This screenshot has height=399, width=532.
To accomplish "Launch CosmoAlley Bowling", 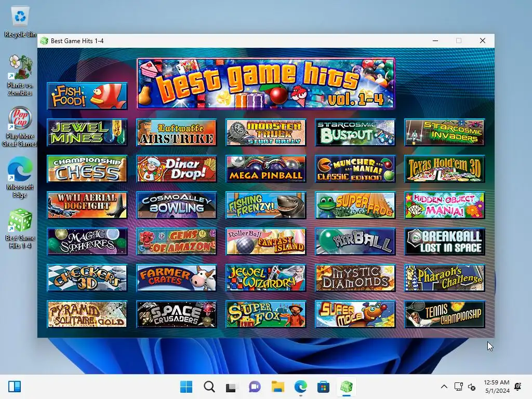I will tap(177, 205).
